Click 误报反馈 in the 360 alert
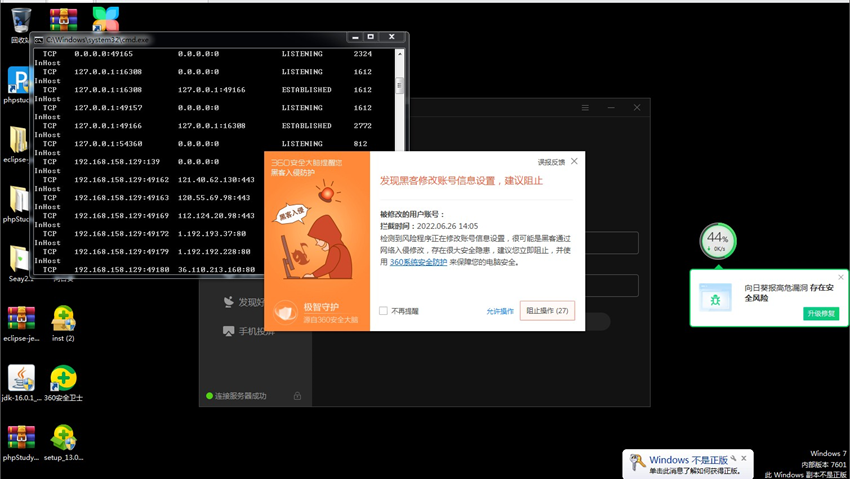Screen dimensions: 850x479 (x=551, y=162)
